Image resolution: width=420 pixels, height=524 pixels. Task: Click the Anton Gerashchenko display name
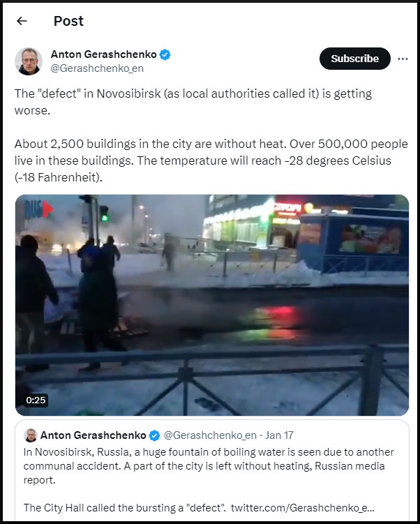(x=103, y=54)
